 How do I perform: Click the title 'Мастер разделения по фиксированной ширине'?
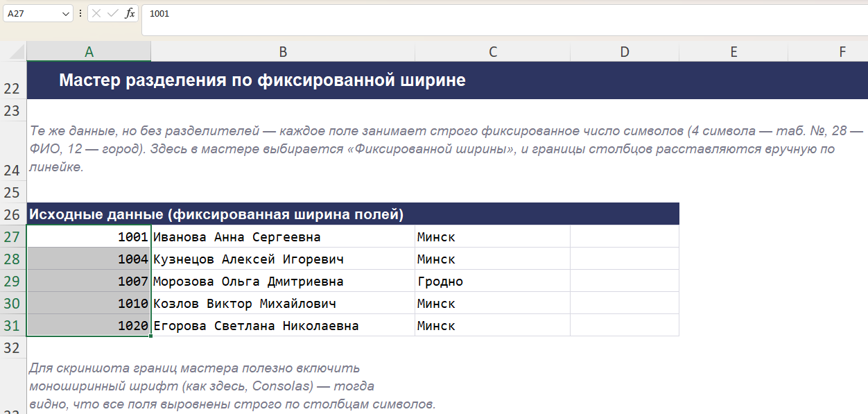click(x=262, y=80)
